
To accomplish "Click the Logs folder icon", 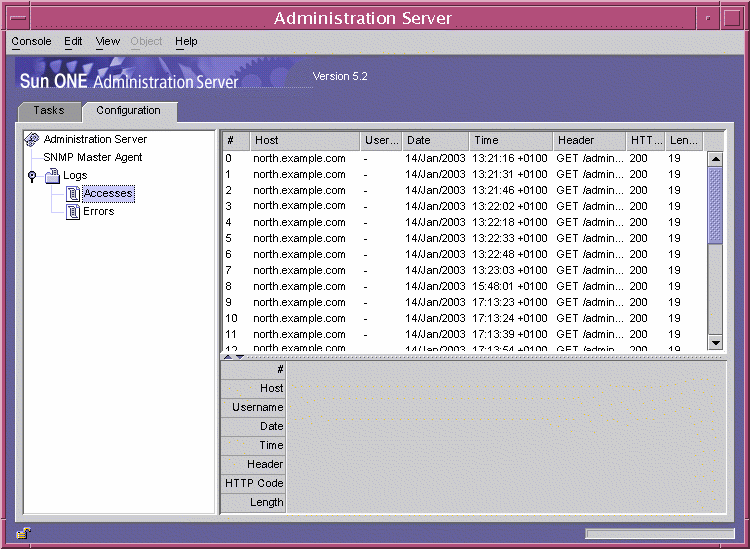I will pos(52,176).
